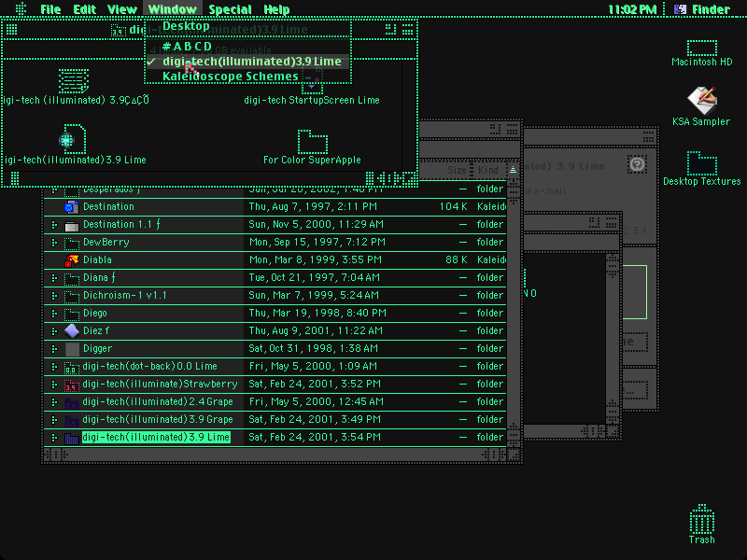Open the Finder application menu

[703, 9]
